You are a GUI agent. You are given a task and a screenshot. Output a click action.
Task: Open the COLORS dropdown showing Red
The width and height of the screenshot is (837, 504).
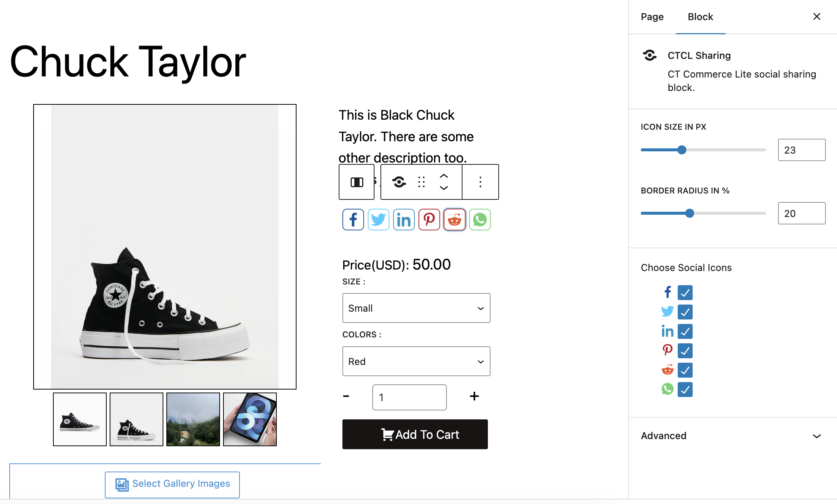[x=416, y=361]
